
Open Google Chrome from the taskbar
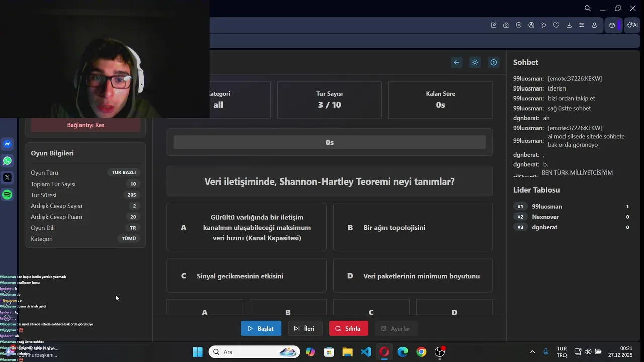point(421,352)
